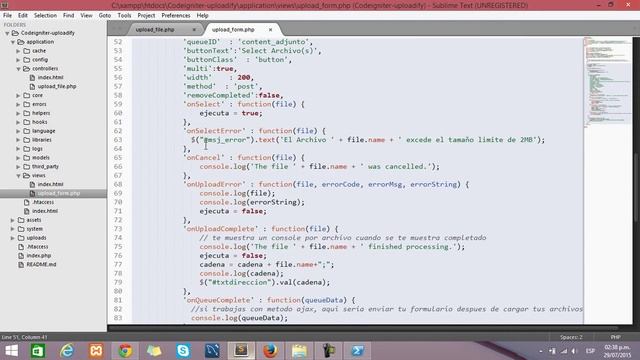The image size is (640, 360).
Task: Click the helpers folder icon
Action: 27,113
